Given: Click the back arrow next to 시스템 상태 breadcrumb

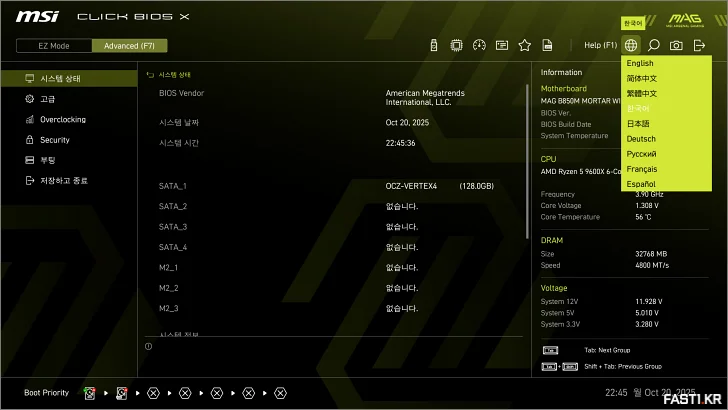Looking at the screenshot, I should [x=150, y=75].
